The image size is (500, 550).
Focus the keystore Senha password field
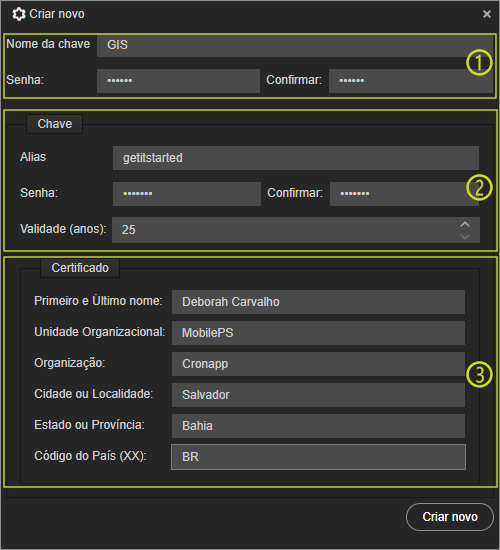178,81
